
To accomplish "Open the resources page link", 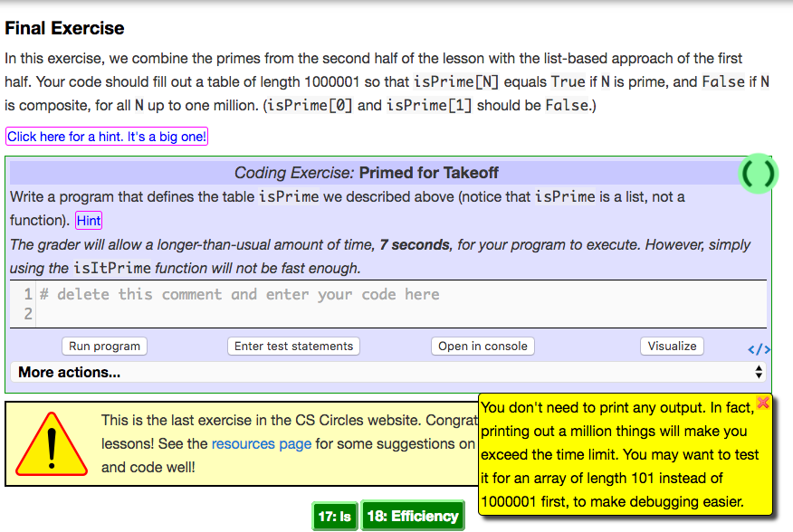I will click(261, 443).
